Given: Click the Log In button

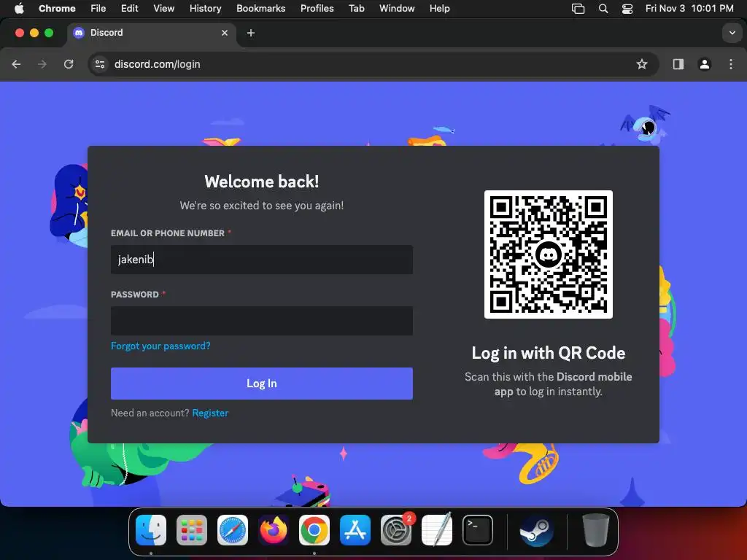Looking at the screenshot, I should [x=262, y=384].
